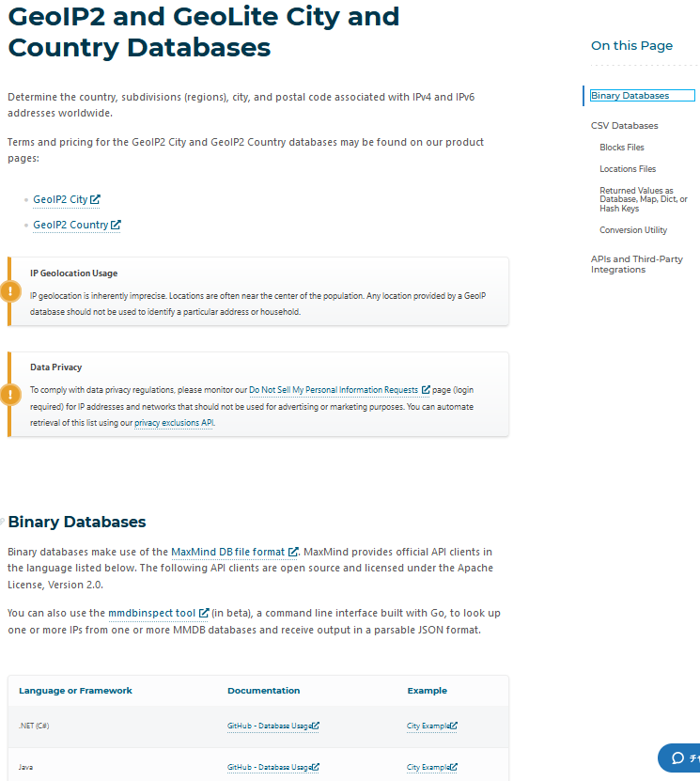
Task: Click the Binary Databases heading anchor icon
Action: 2,522
